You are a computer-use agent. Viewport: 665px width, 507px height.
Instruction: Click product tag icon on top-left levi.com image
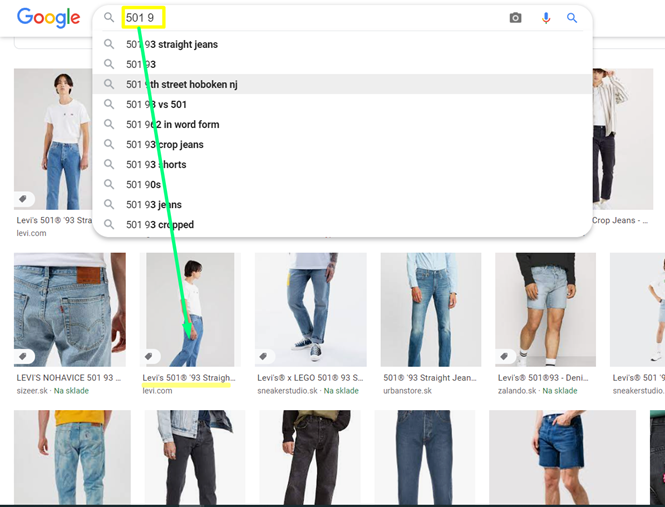click(23, 199)
